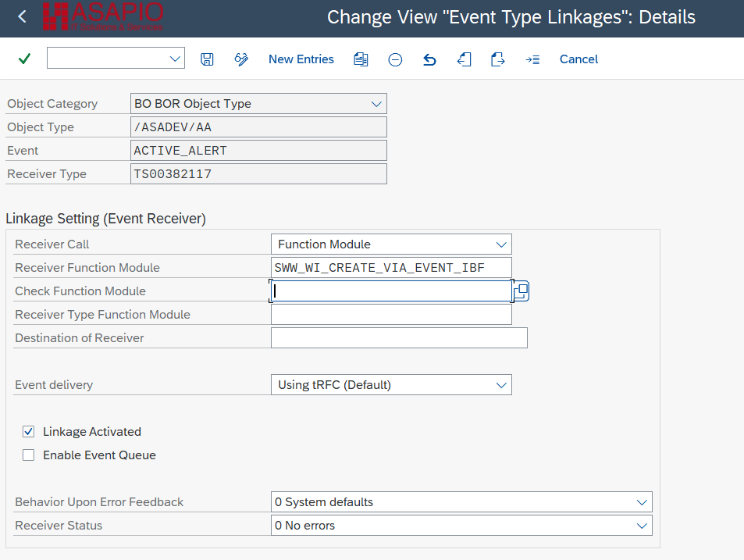Toggle display/change pencil-glasses icon
The width and height of the screenshot is (744, 560).
click(241, 59)
